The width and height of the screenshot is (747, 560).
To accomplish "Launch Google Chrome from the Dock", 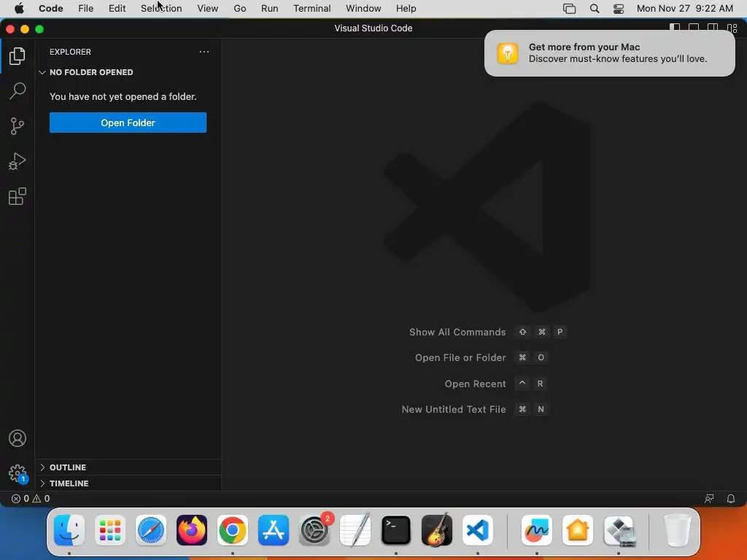I will coord(233,530).
